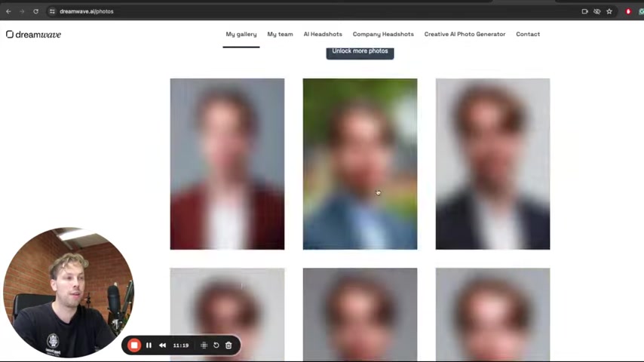The image size is (644, 362).
Task: Open site info icon in address bar
Action: click(52, 11)
